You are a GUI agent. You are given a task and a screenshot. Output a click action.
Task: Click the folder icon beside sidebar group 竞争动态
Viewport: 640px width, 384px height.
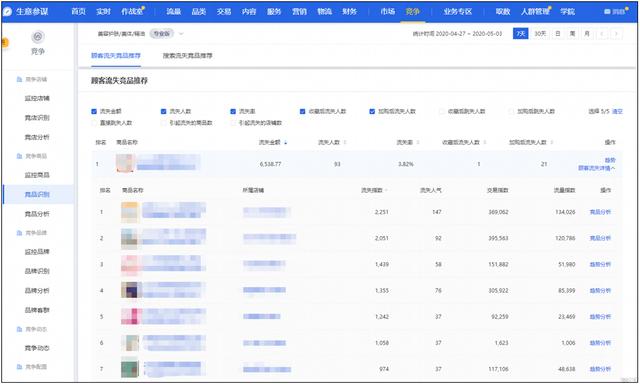[19, 329]
